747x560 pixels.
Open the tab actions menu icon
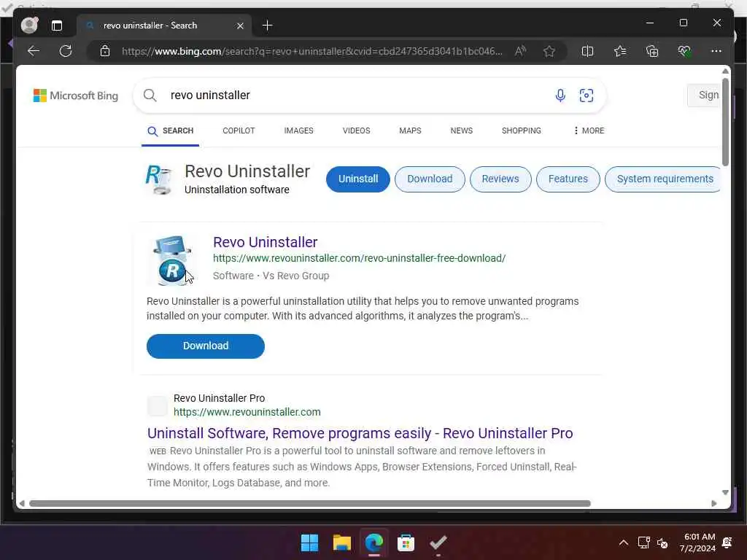(57, 26)
